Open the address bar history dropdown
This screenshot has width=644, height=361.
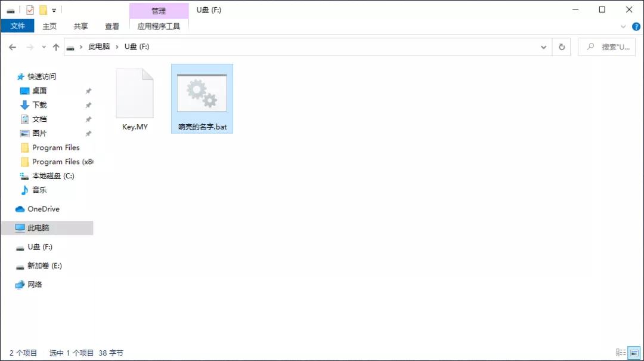pyautogui.click(x=543, y=46)
